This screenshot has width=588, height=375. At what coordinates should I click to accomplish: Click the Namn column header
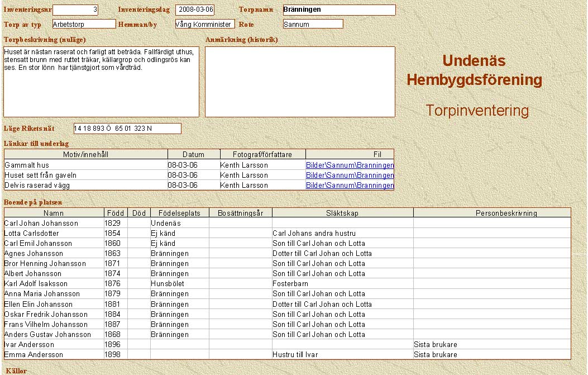click(54, 213)
